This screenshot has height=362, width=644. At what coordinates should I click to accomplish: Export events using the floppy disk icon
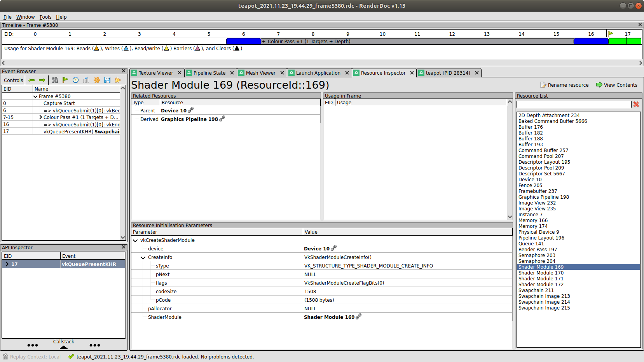point(107,80)
